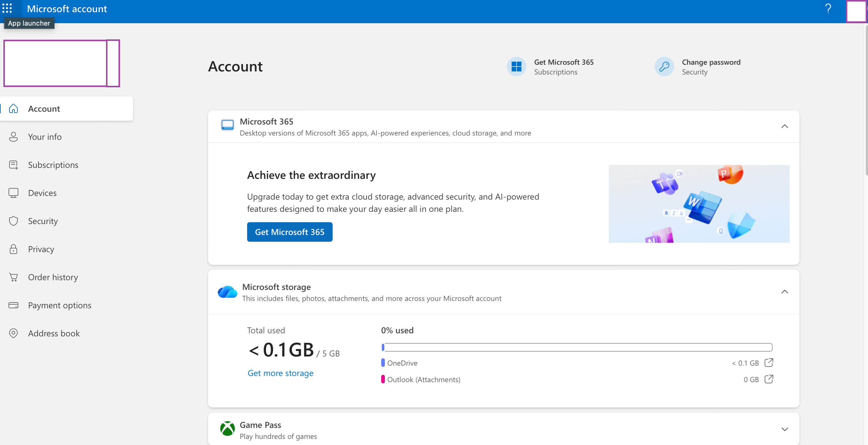The height and width of the screenshot is (445, 868).
Task: Click the 'Play hundreds of games' subtitle
Action: [278, 436]
